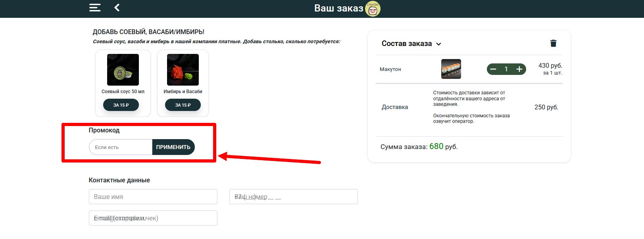Open the hamburger menu
Screen dimensions: 644x239
pos(95,8)
